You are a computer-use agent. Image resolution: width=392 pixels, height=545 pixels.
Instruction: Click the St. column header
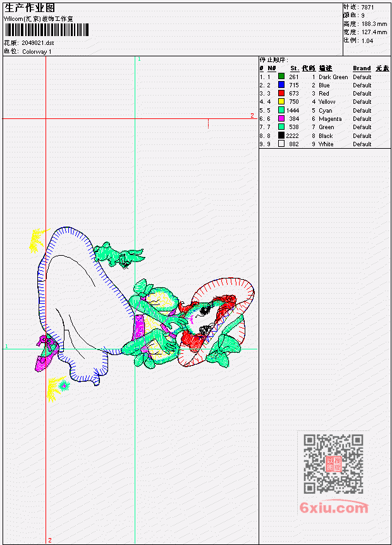(x=295, y=68)
